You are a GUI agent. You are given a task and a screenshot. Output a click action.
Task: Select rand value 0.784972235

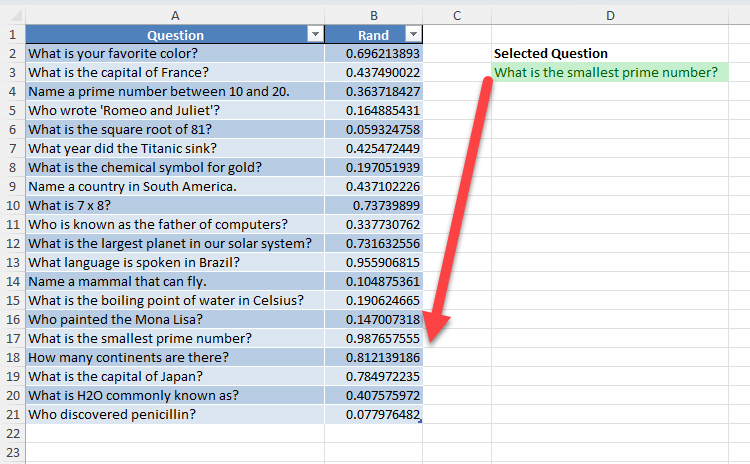(x=374, y=376)
